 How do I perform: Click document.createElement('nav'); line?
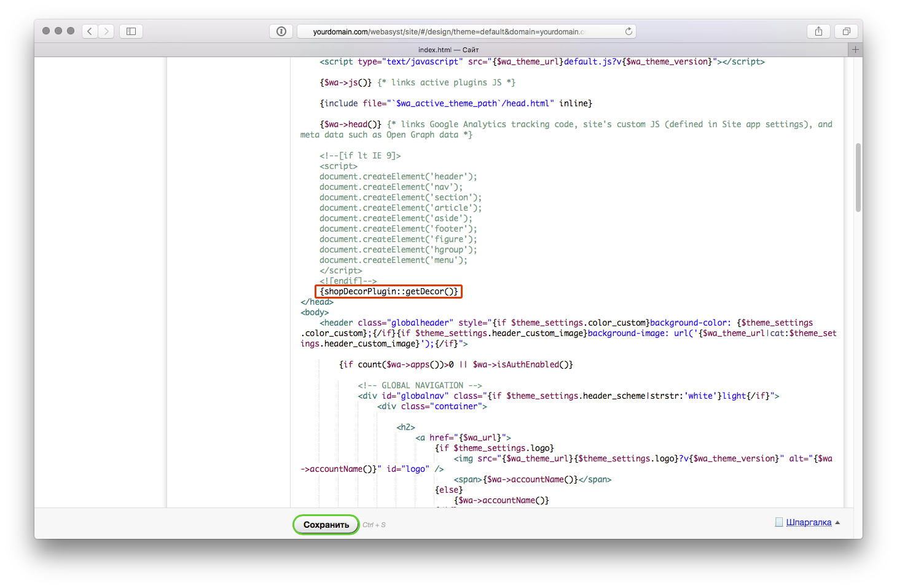[391, 187]
